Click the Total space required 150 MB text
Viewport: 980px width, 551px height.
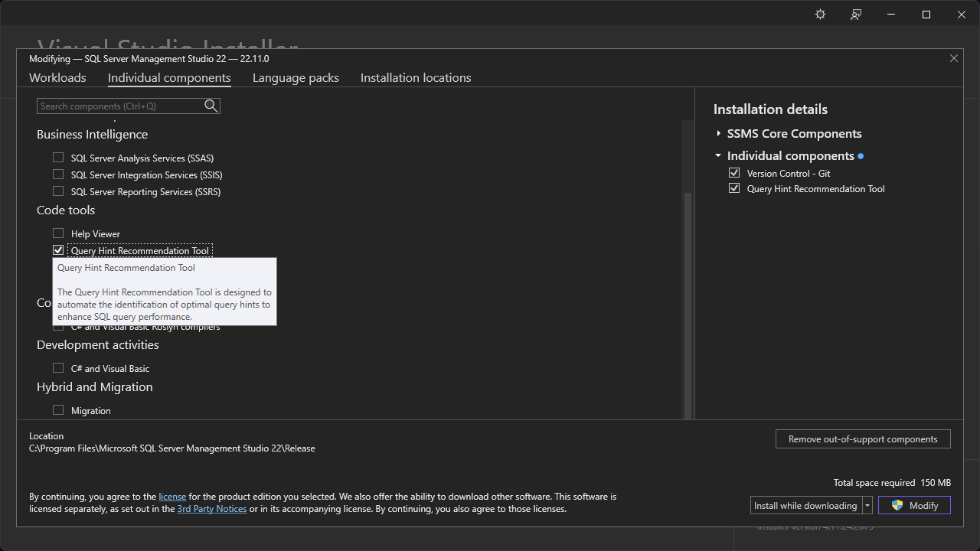coord(892,483)
